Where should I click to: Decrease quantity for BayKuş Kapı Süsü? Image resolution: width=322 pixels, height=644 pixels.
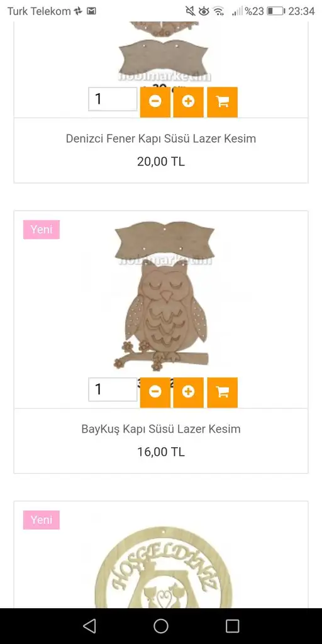click(x=155, y=392)
